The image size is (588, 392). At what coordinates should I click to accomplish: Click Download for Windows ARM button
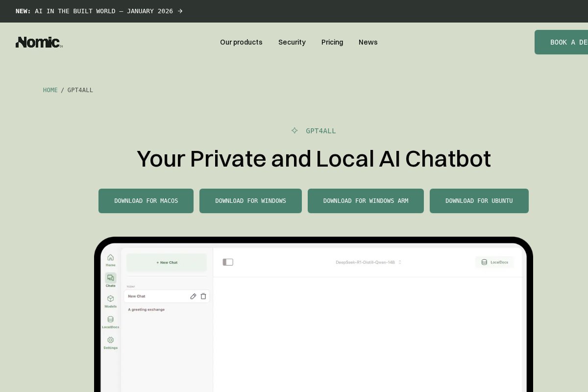(x=366, y=201)
